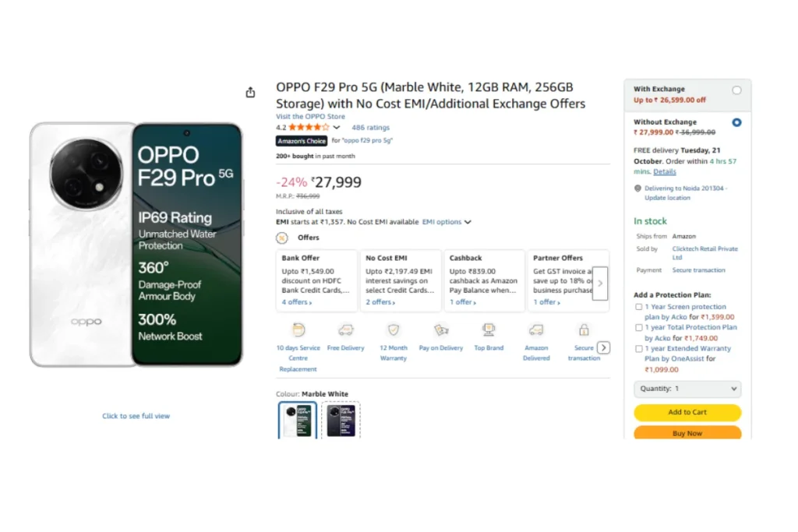This screenshot has width=798, height=532.
Task: Check the 1 Year Screen protection plan box
Action: tap(639, 307)
